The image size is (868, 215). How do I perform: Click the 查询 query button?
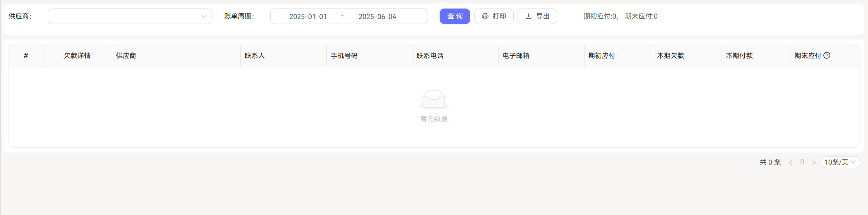click(x=455, y=16)
